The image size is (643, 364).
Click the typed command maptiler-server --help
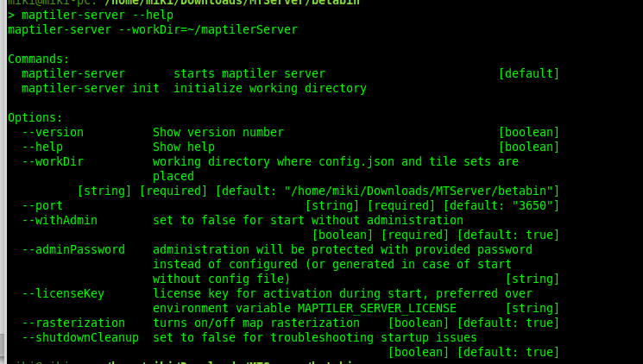[x=98, y=16]
